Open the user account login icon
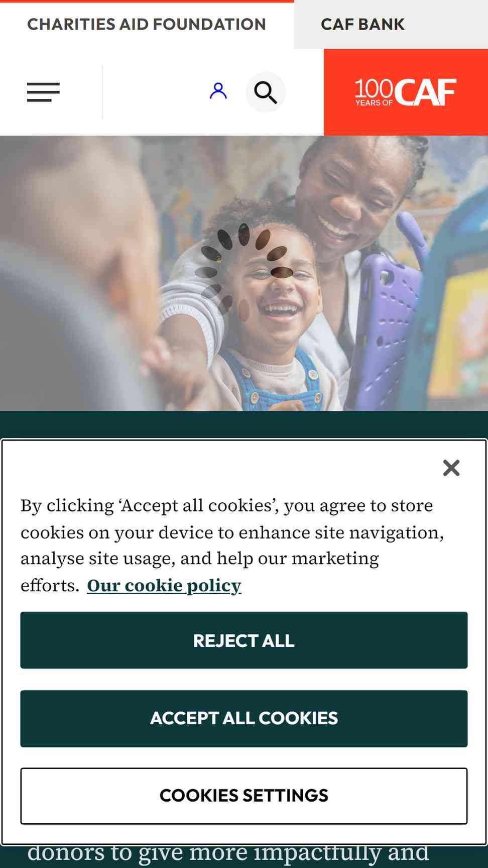This screenshot has width=488, height=868. tap(218, 91)
